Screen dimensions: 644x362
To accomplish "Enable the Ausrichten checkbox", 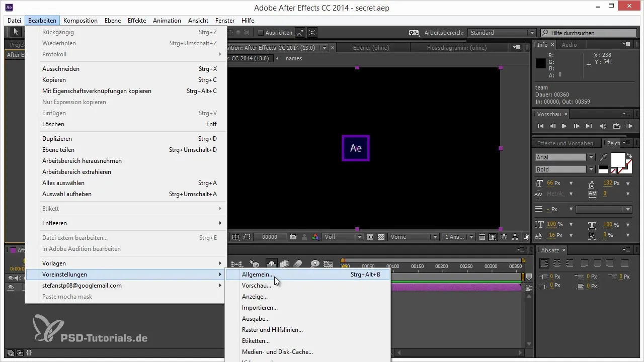I will pos(261,33).
